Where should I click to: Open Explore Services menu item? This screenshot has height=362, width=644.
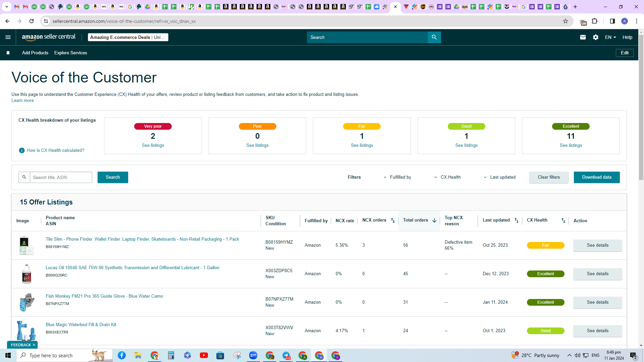[71, 53]
